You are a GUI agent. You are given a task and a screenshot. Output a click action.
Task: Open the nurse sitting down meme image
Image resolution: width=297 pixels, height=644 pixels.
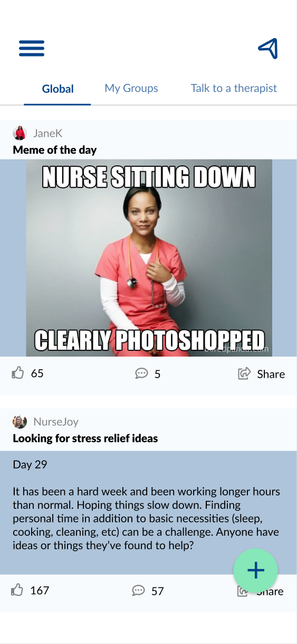pos(149,258)
